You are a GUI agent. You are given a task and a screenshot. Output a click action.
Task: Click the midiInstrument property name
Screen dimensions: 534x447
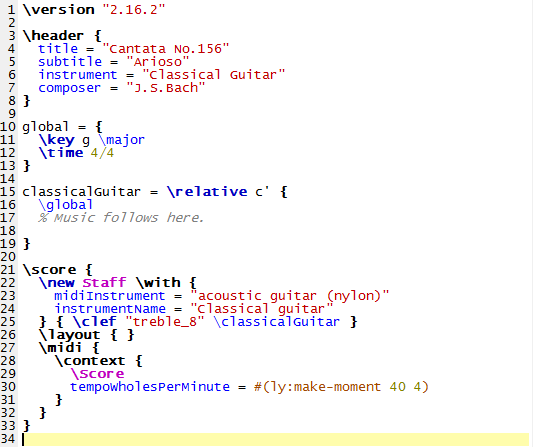tap(110, 296)
